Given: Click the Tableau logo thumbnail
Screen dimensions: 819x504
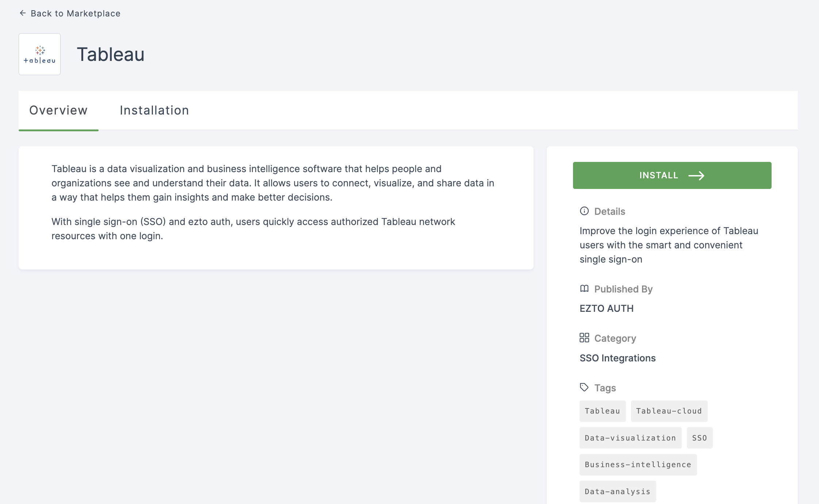Looking at the screenshot, I should [x=40, y=54].
